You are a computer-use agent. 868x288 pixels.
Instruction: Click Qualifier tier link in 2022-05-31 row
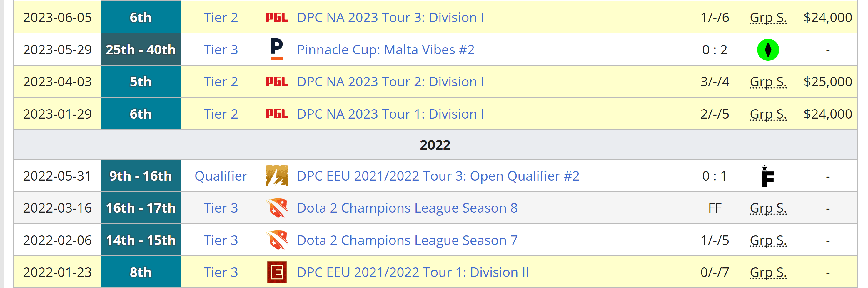click(221, 176)
